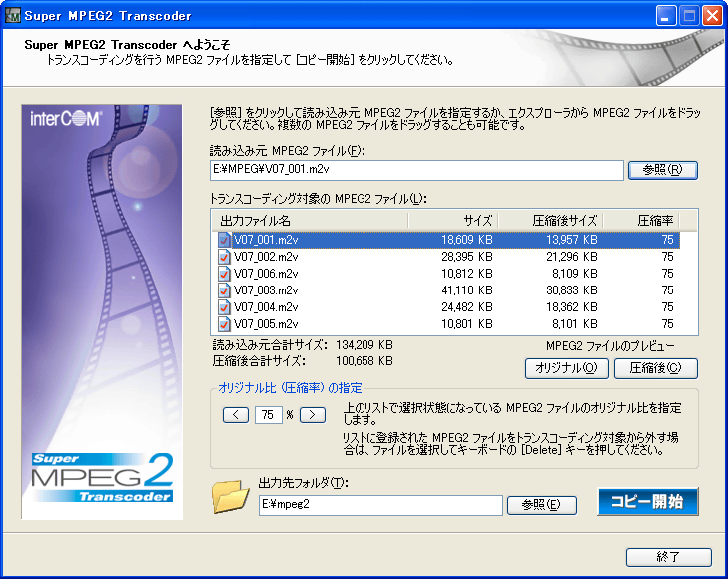
Task: Minimize the Super MPEG2 Transcoder window
Action: coord(666,16)
